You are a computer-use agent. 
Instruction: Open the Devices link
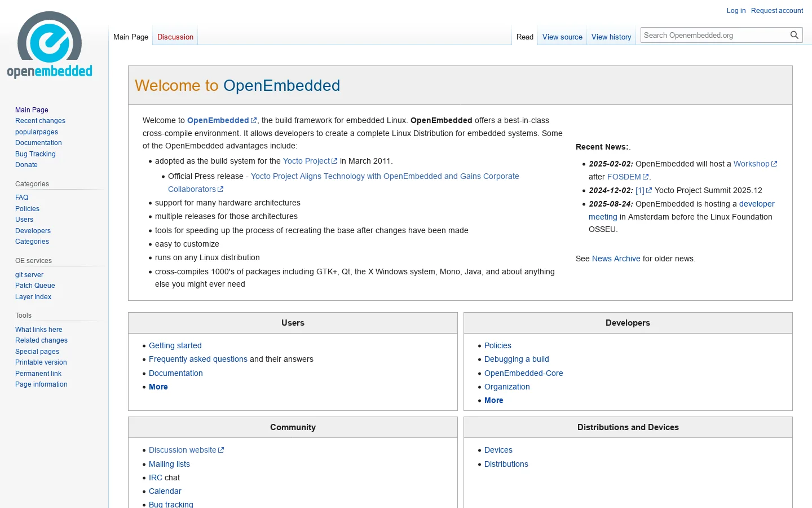pos(498,450)
